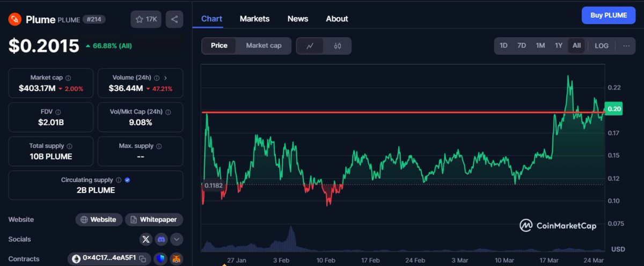Open the X (Twitter) social link
The width and height of the screenshot is (644, 266).
(146, 239)
